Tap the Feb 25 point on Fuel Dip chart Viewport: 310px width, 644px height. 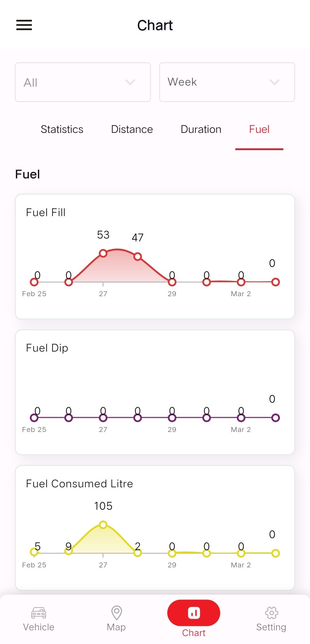coord(34,418)
